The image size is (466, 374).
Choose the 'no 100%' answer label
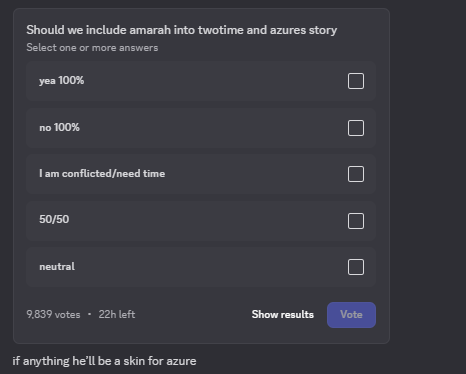coord(59,127)
